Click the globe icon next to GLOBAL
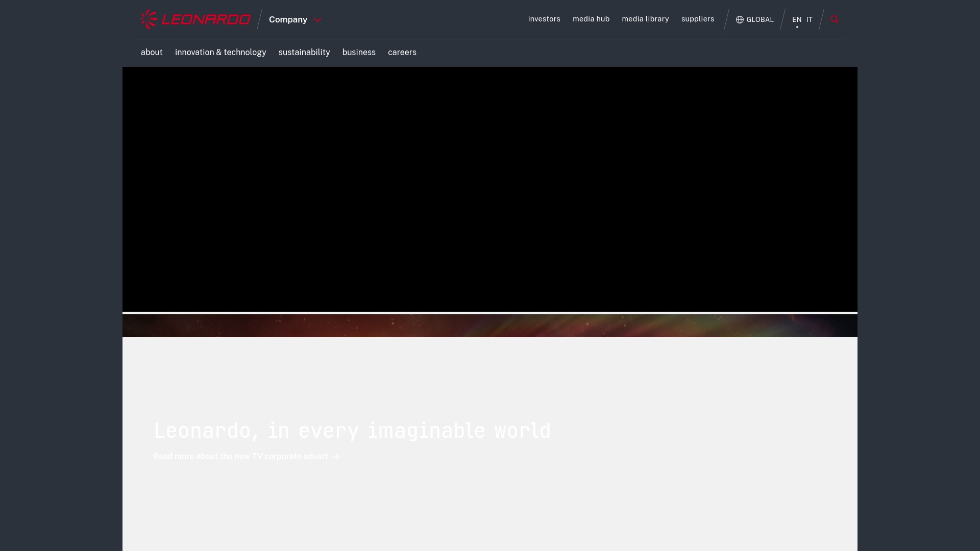 click(x=740, y=19)
